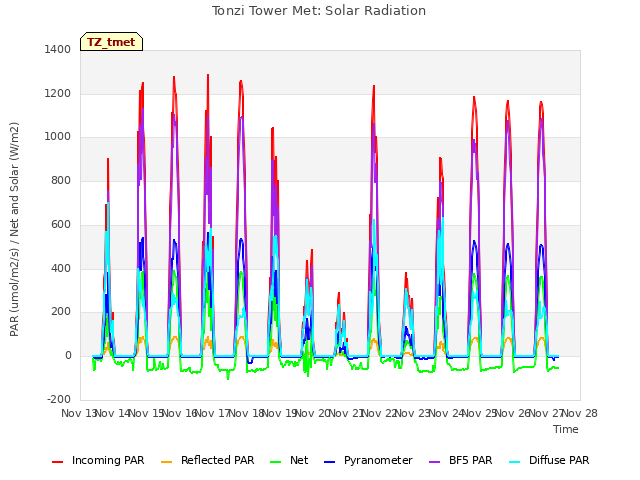Select the BF5 PAR legend label
This screenshot has width=640, height=480.
[x=471, y=460]
